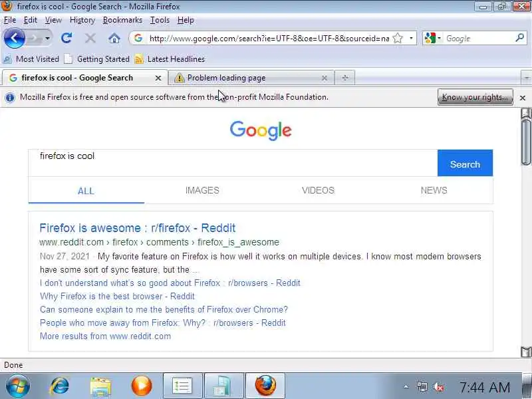Click the muted volume tray icon
This screenshot has height=399, width=532.
tap(438, 387)
